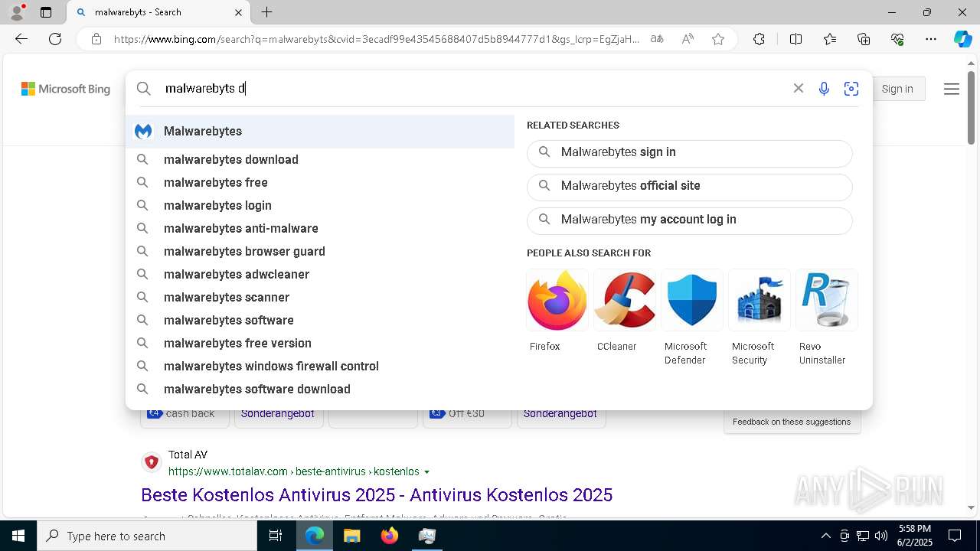Clear the Bing search box text

tap(799, 88)
